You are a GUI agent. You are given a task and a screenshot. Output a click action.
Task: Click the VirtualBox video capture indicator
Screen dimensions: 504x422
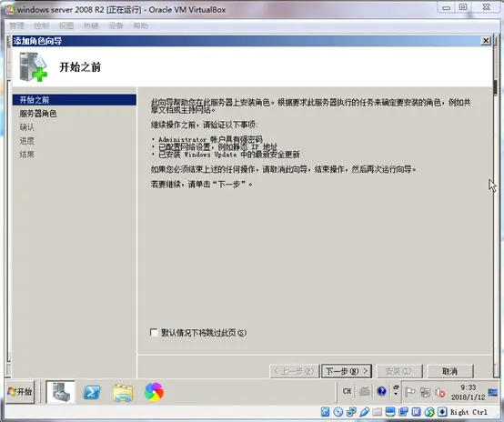[403, 412]
